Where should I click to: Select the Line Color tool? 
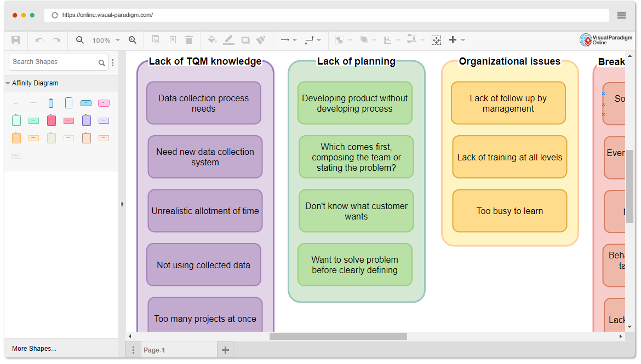(x=228, y=39)
